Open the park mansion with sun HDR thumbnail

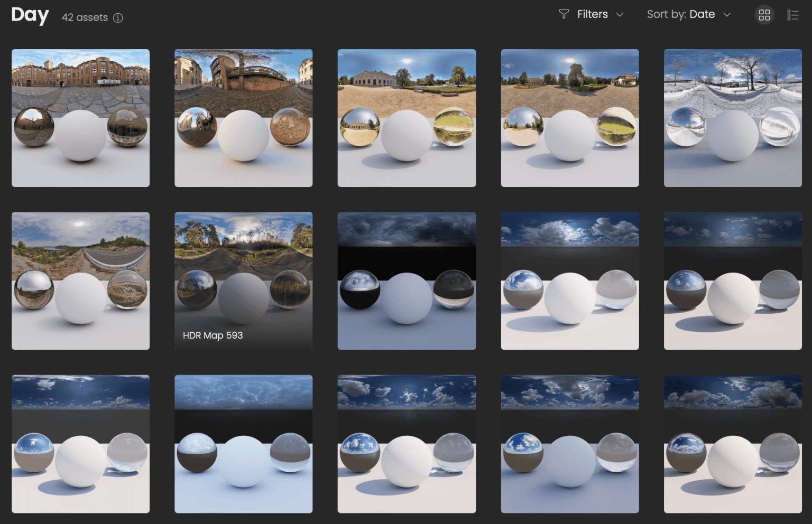pos(406,118)
